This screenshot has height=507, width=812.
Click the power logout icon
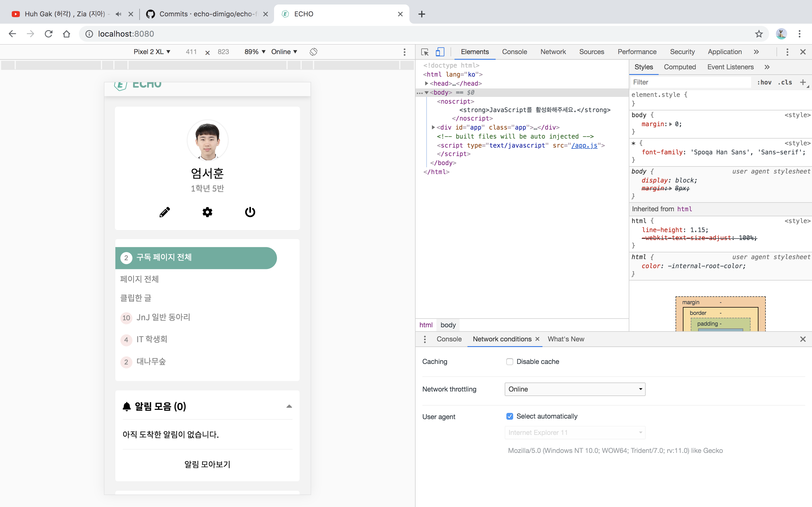(x=250, y=212)
